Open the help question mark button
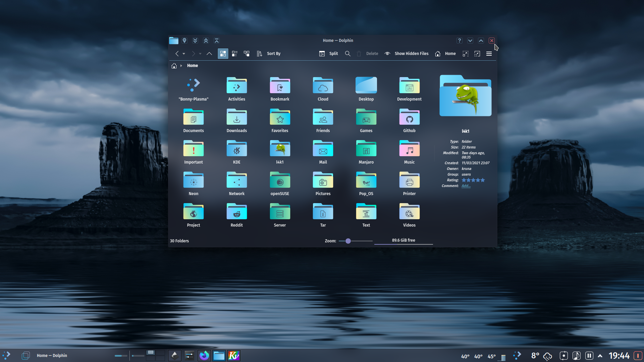 tap(460, 41)
